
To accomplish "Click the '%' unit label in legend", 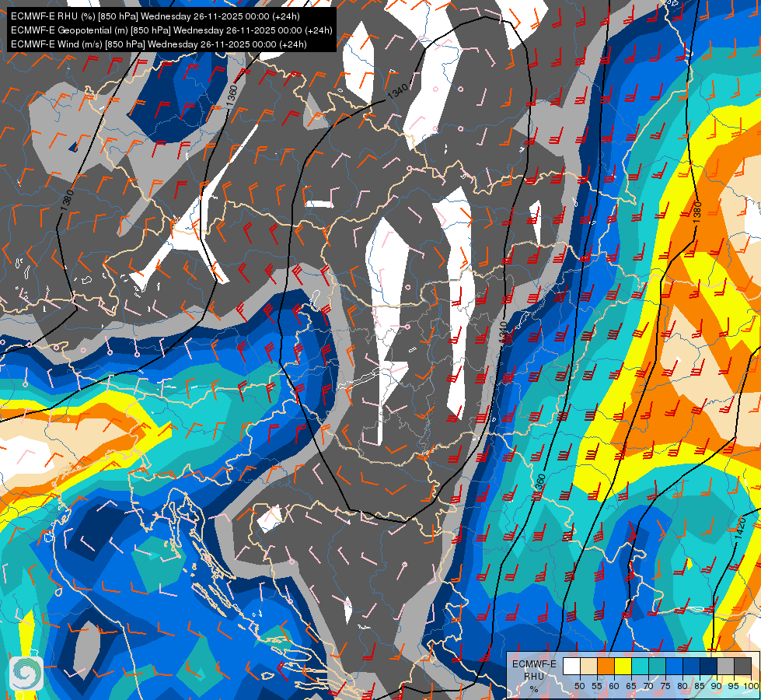I will tap(534, 689).
